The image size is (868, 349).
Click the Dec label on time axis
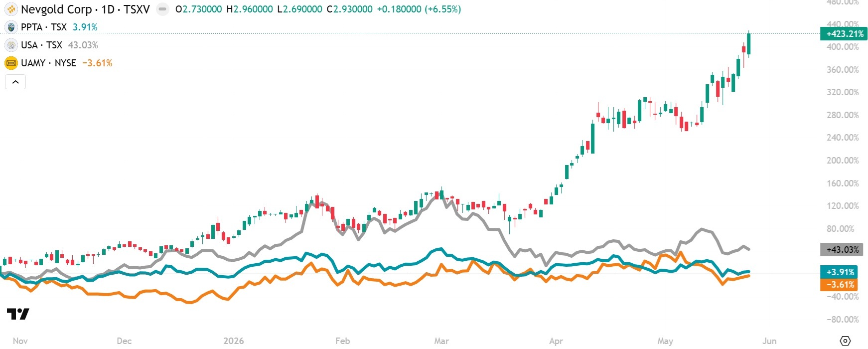pos(124,341)
